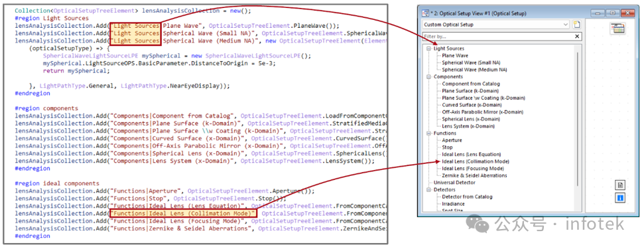Image resolution: width=644 pixels, height=249 pixels.
Task: Select Ideal Lens (Lens Equation) tree item
Action: point(471,154)
